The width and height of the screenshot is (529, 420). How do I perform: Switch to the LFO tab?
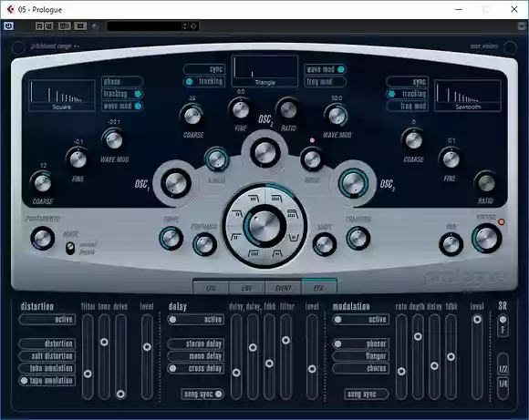[x=211, y=288]
